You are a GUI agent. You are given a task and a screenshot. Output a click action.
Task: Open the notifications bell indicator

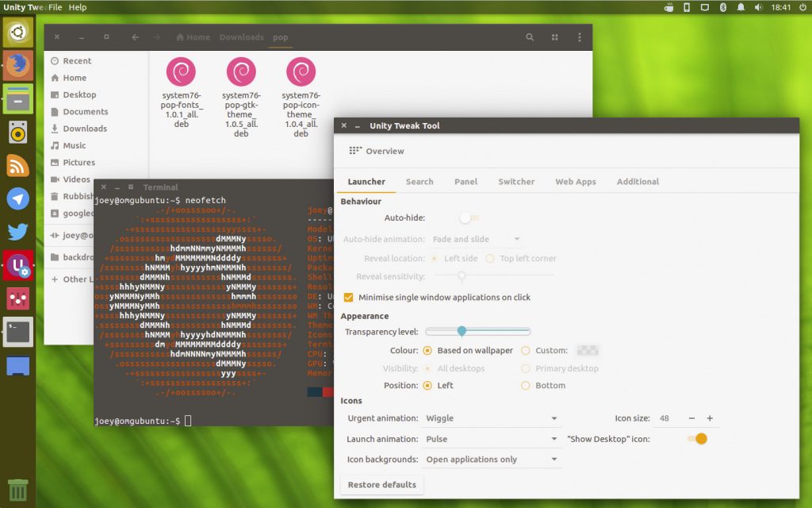tap(741, 7)
